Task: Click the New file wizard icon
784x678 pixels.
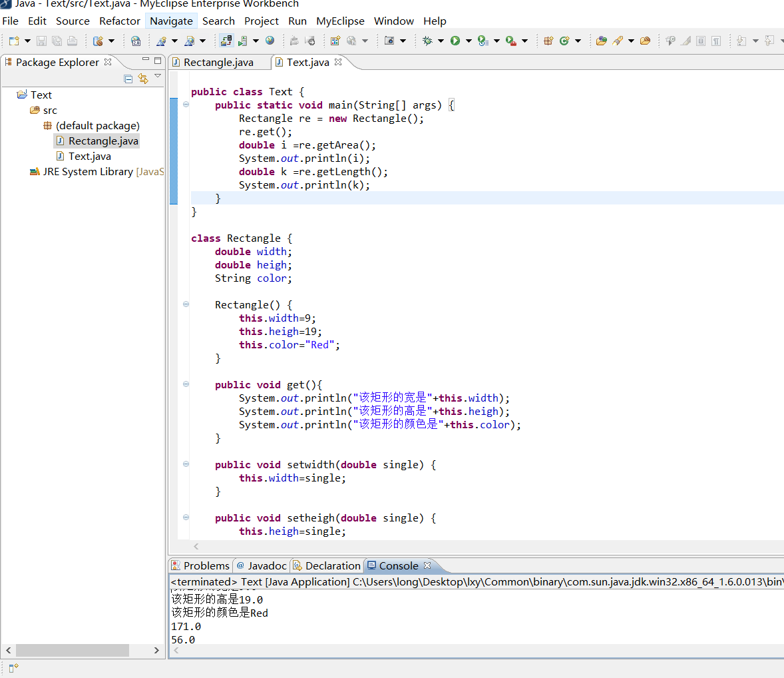Action: tap(14, 41)
